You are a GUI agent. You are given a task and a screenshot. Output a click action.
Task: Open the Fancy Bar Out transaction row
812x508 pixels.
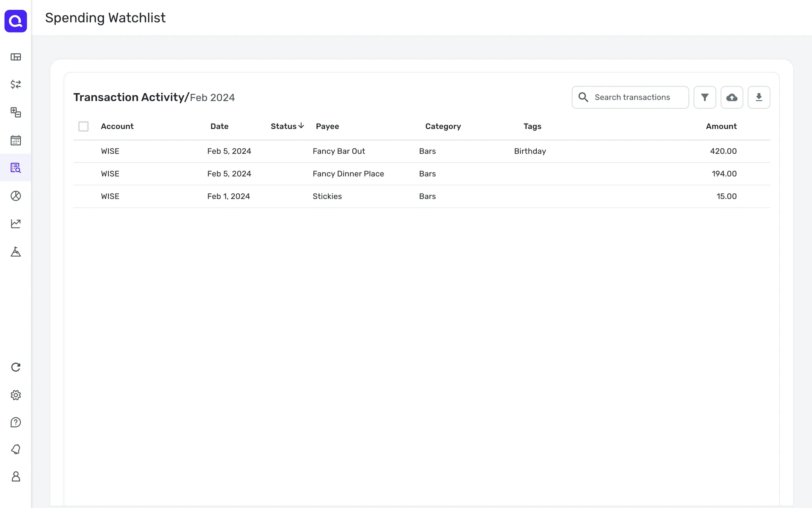pos(338,151)
